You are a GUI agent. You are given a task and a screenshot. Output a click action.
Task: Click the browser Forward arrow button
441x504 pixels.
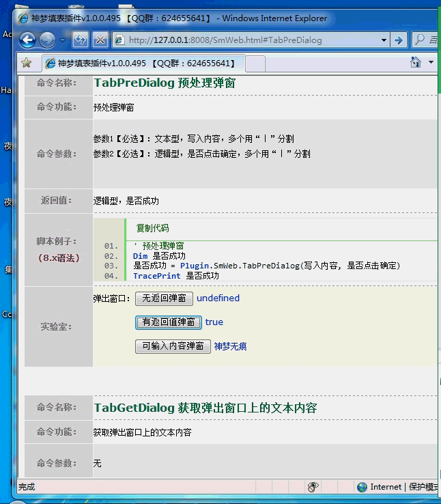tap(47, 40)
